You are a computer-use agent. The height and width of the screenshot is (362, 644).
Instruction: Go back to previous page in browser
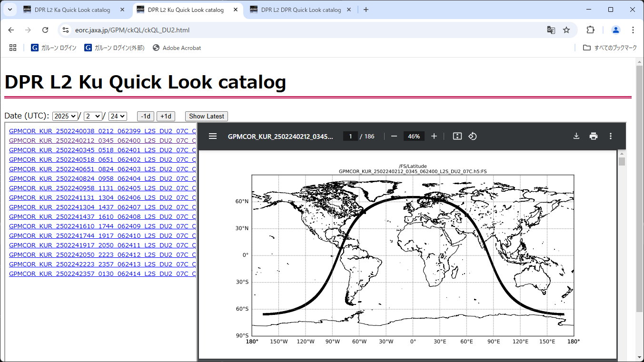tap(11, 30)
